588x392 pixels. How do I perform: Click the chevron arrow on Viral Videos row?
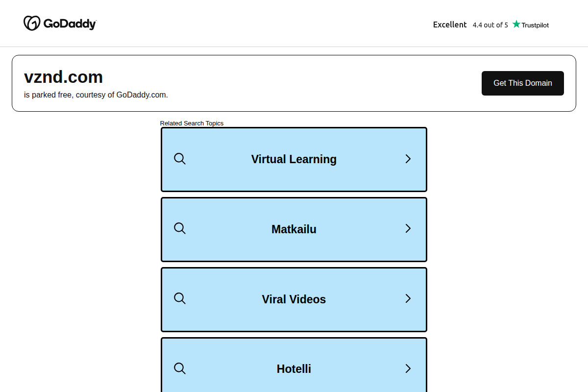pyautogui.click(x=408, y=298)
